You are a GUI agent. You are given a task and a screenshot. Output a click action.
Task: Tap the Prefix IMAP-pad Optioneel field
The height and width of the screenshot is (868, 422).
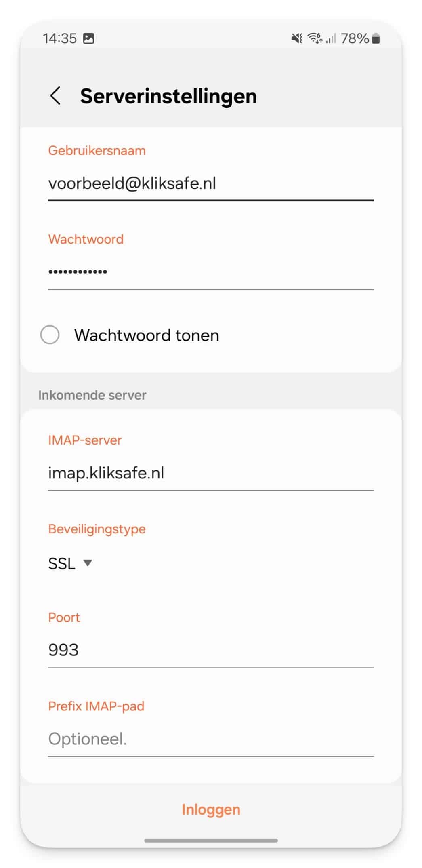[x=211, y=739]
